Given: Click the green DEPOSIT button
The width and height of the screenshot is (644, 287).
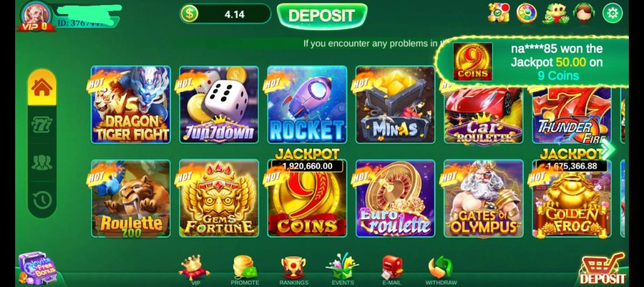Looking at the screenshot, I should pos(322,16).
